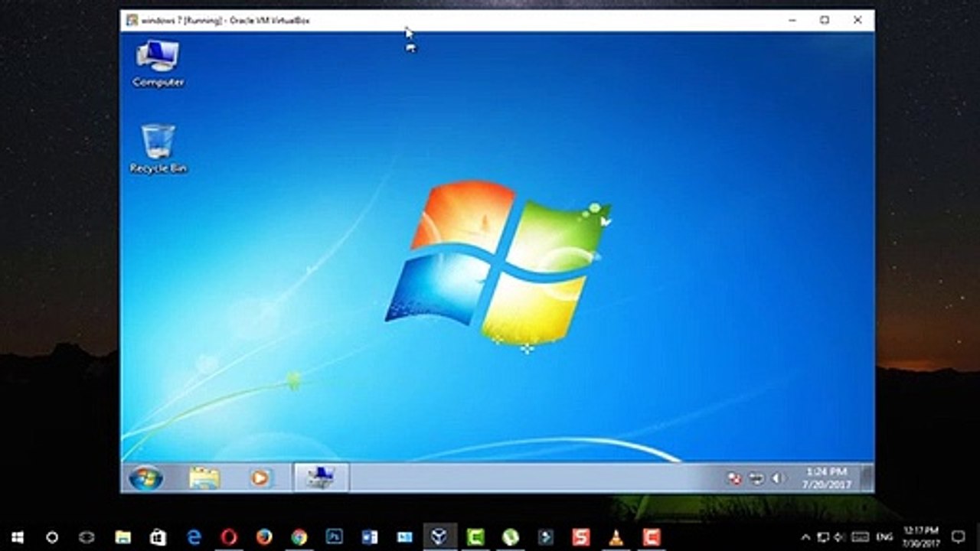Open Microsoft Word from host taskbar
Screen dimensions: 980x551
click(370, 537)
